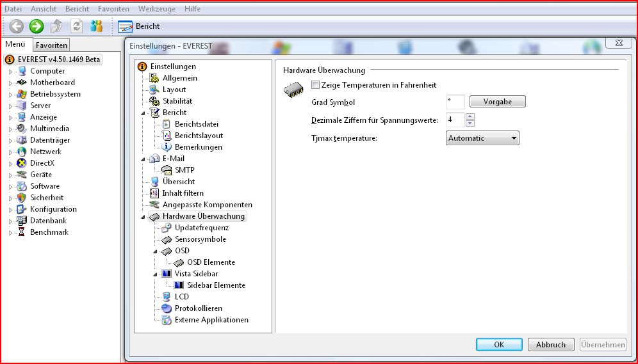Collapse the Vista Sidebar node

pos(156,274)
